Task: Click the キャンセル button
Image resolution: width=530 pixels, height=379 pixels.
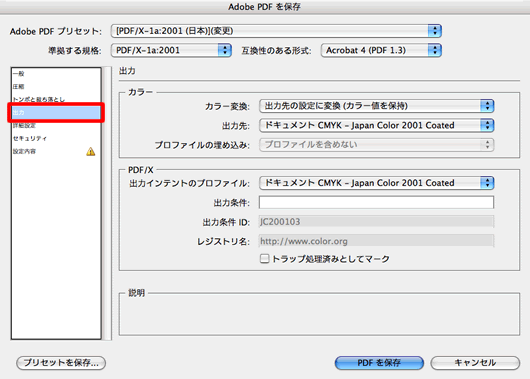Action: [475, 363]
